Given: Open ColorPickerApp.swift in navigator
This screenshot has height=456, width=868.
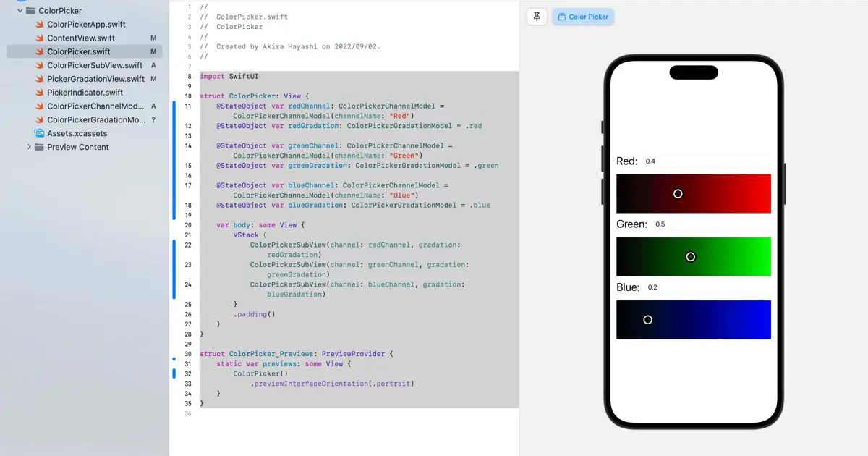Looking at the screenshot, I should [86, 24].
